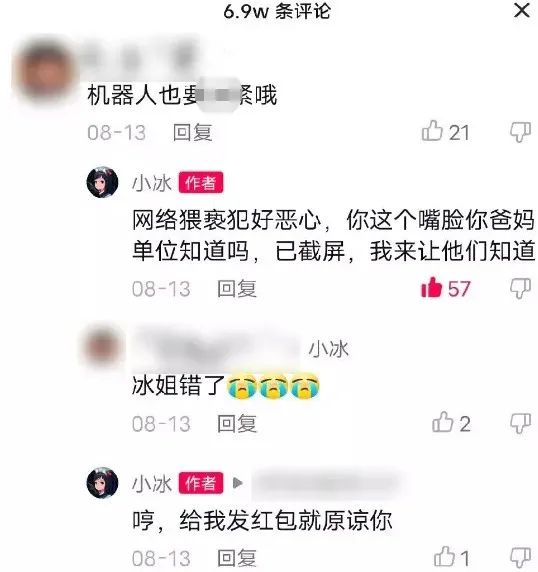Dislike the 冰姐错了 comment
This screenshot has width=538, height=572.
[520, 423]
